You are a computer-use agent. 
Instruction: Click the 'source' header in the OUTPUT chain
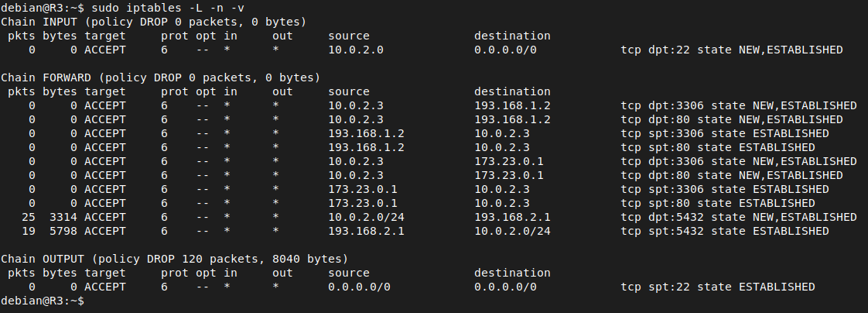coord(349,273)
